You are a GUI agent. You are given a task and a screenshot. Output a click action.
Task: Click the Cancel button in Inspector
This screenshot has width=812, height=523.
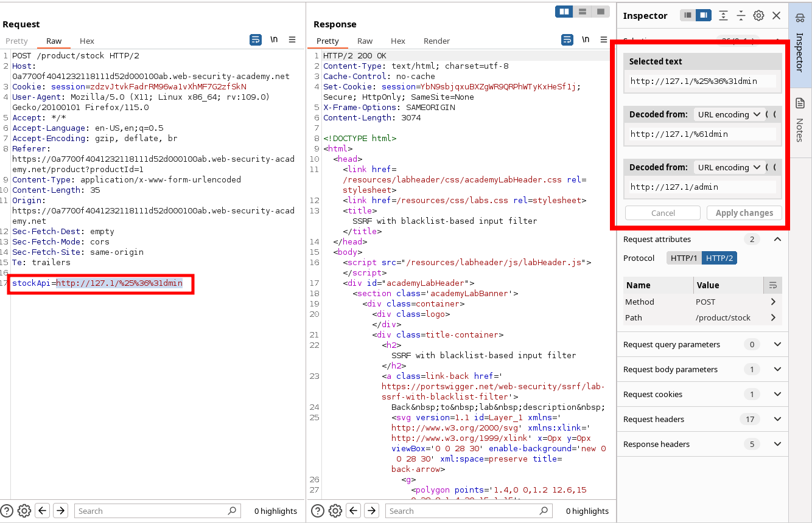click(x=663, y=213)
